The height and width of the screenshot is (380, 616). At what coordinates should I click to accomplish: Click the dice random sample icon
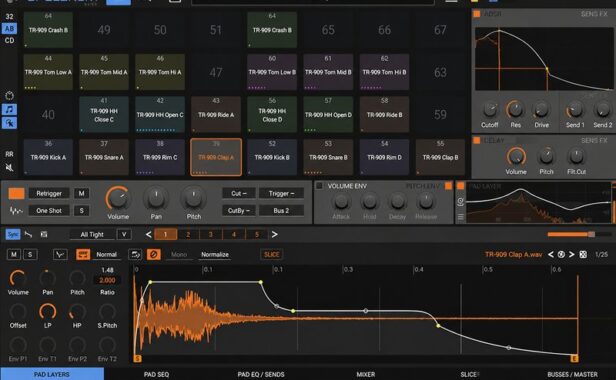(x=583, y=255)
